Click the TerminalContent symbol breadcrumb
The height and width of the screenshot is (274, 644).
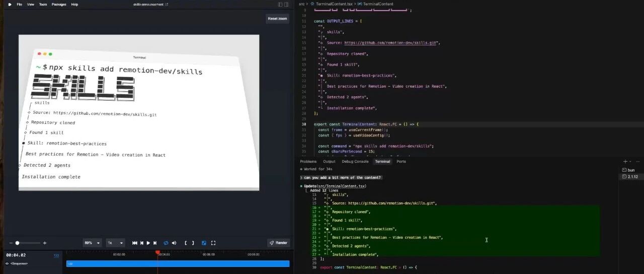tap(378, 4)
